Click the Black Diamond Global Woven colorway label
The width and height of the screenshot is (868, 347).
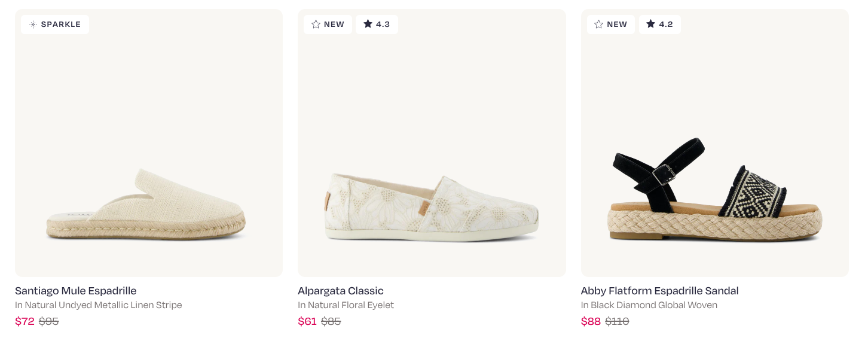click(649, 305)
